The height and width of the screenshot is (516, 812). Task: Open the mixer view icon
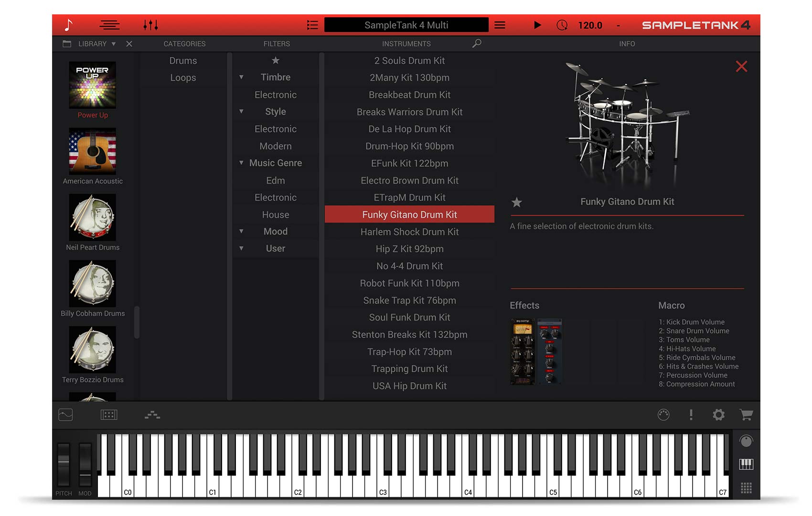(x=150, y=25)
